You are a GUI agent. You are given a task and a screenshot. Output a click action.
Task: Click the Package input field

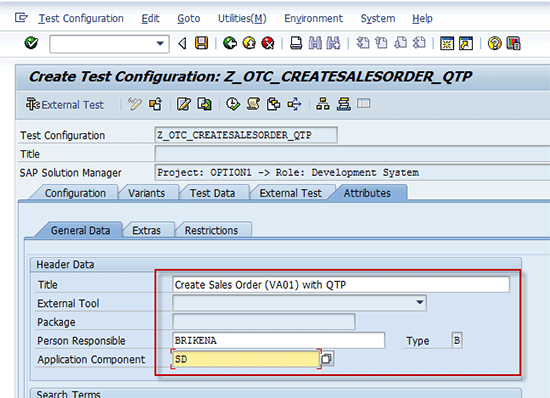pos(264,322)
